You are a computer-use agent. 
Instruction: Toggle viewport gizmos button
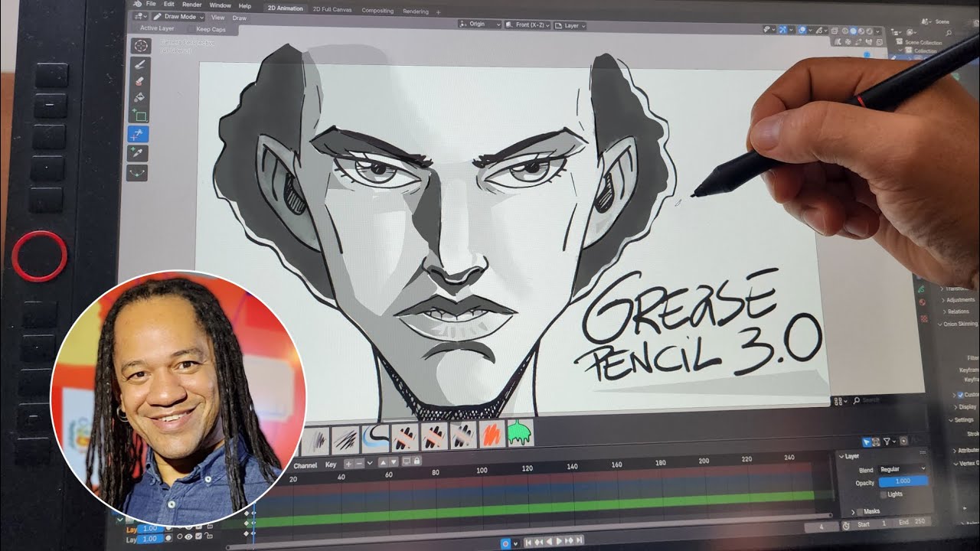(782, 31)
